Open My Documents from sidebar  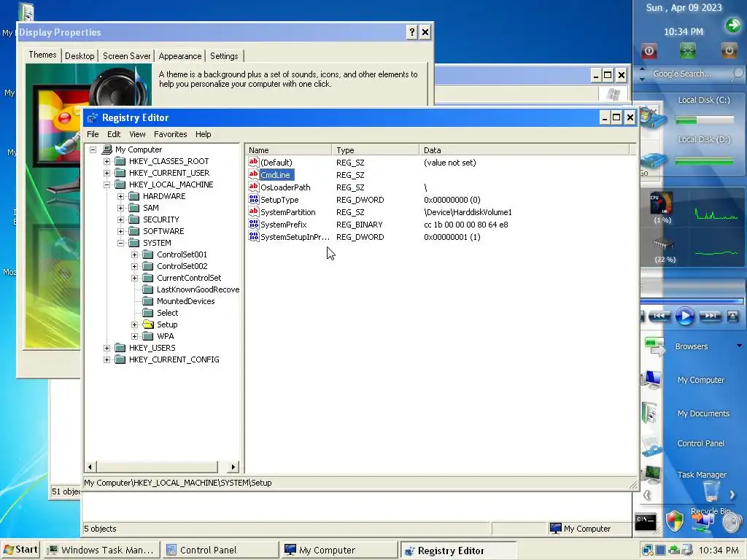(703, 413)
